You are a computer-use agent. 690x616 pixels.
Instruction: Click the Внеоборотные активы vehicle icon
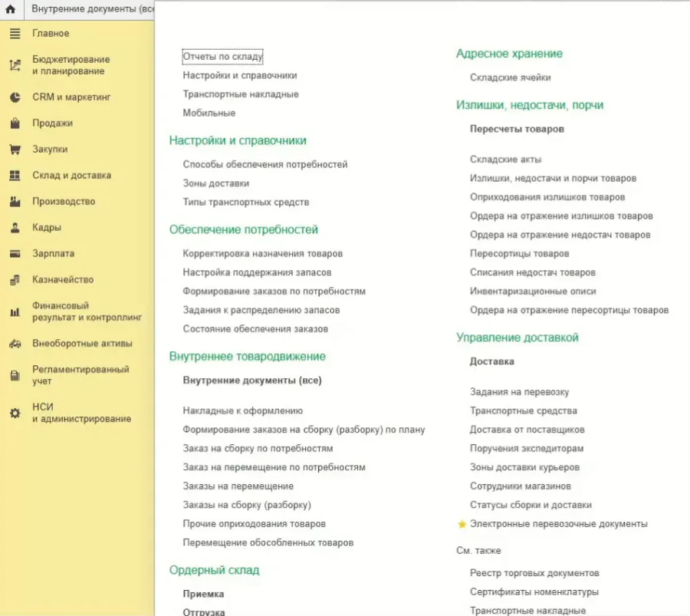(15, 344)
